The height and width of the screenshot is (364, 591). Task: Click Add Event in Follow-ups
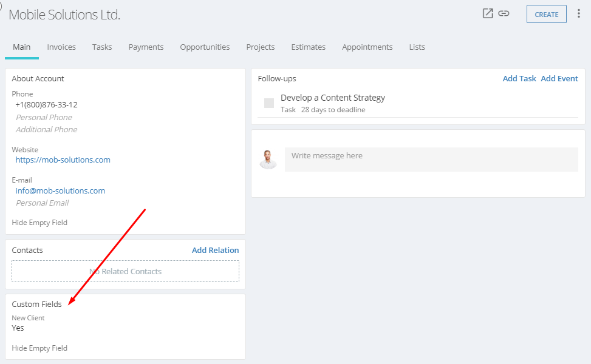click(x=559, y=78)
